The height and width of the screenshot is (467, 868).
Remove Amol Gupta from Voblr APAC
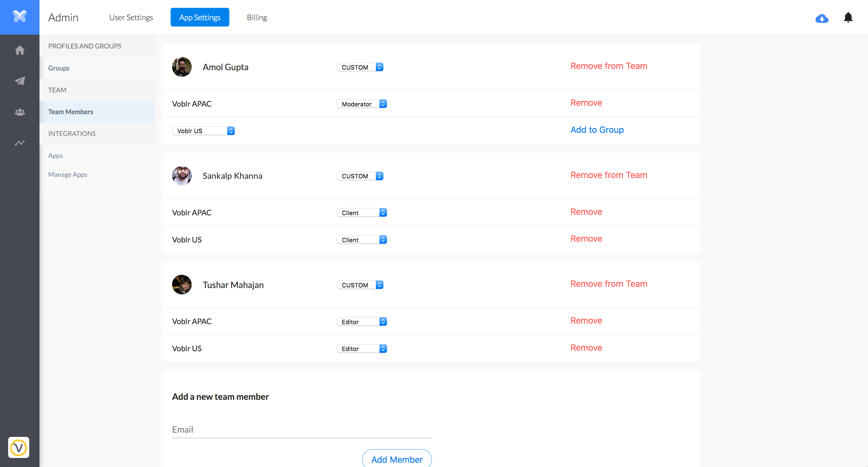click(x=586, y=103)
